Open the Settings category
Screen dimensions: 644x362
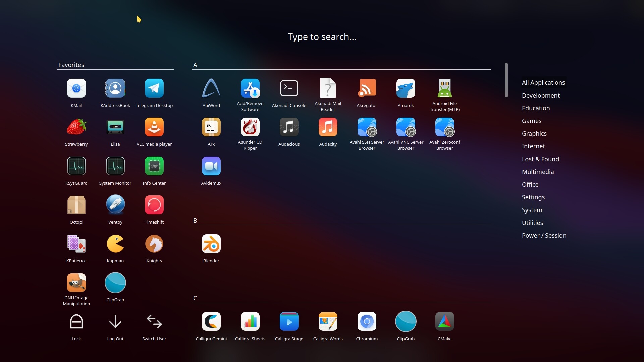point(533,197)
